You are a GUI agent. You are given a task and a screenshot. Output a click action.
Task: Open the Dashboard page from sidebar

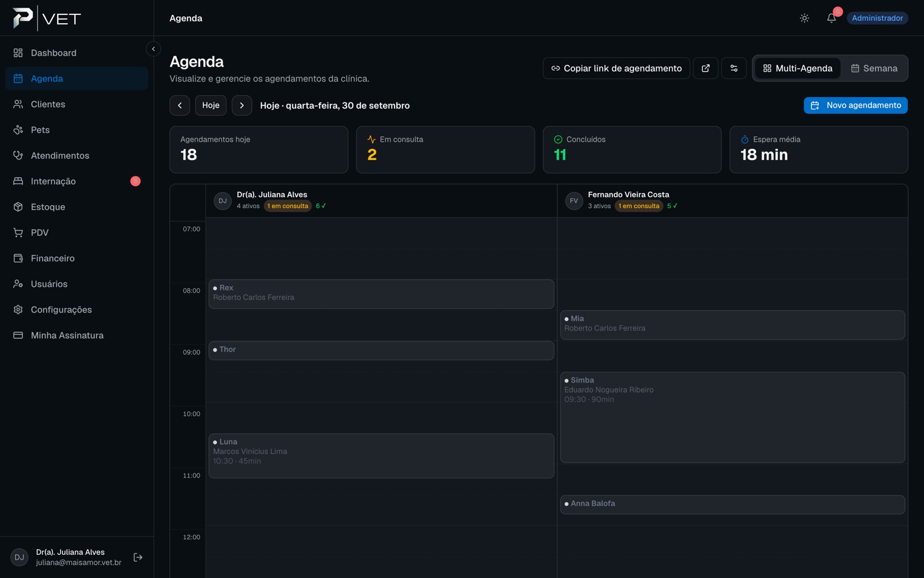(77, 53)
